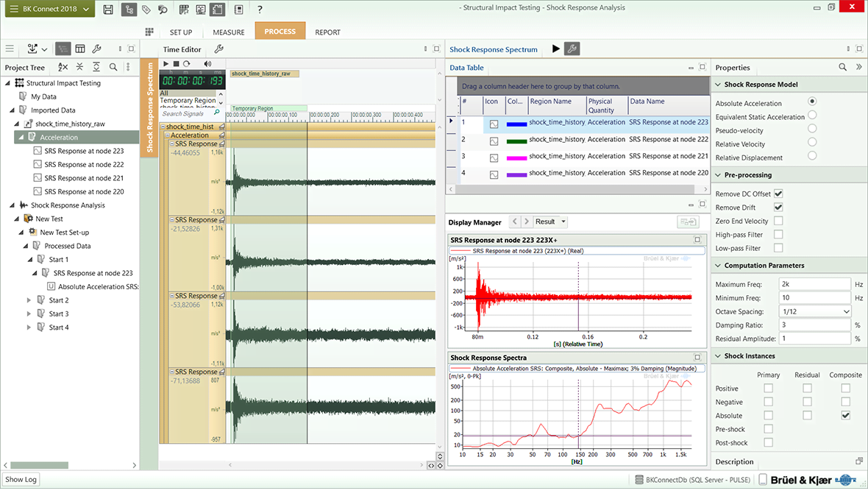Open Time Editor wrench settings

point(218,49)
